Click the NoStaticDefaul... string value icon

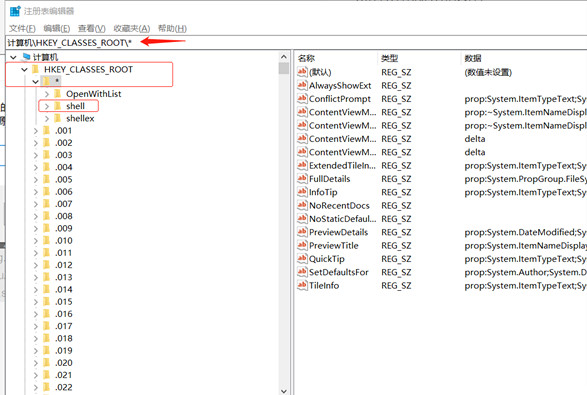302,218
